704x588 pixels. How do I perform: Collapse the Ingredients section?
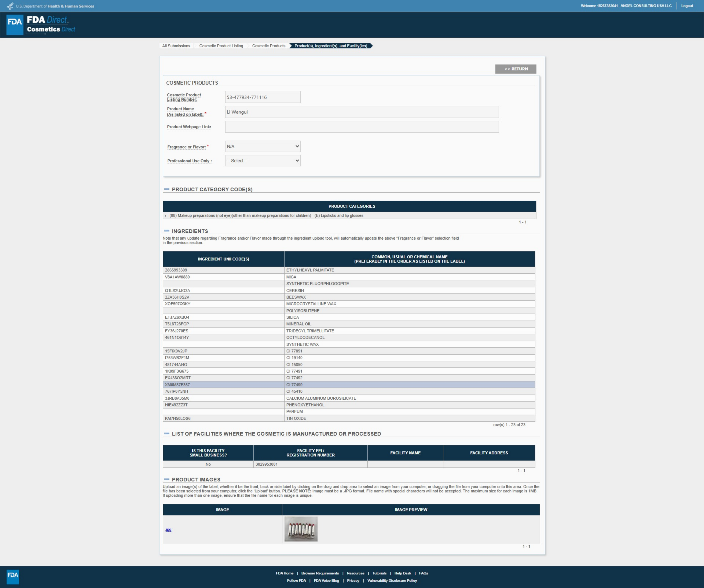[x=167, y=231]
